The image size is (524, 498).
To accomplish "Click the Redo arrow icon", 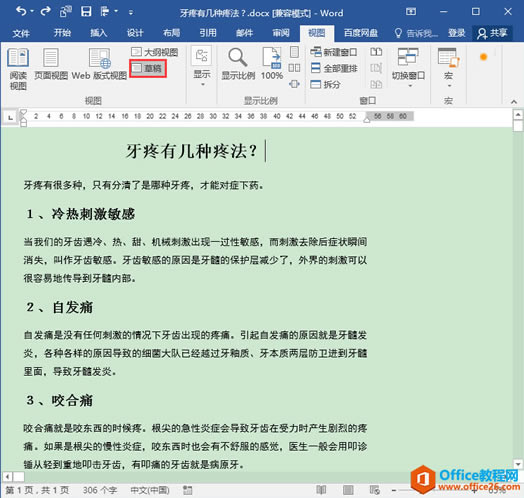I will point(45,12).
